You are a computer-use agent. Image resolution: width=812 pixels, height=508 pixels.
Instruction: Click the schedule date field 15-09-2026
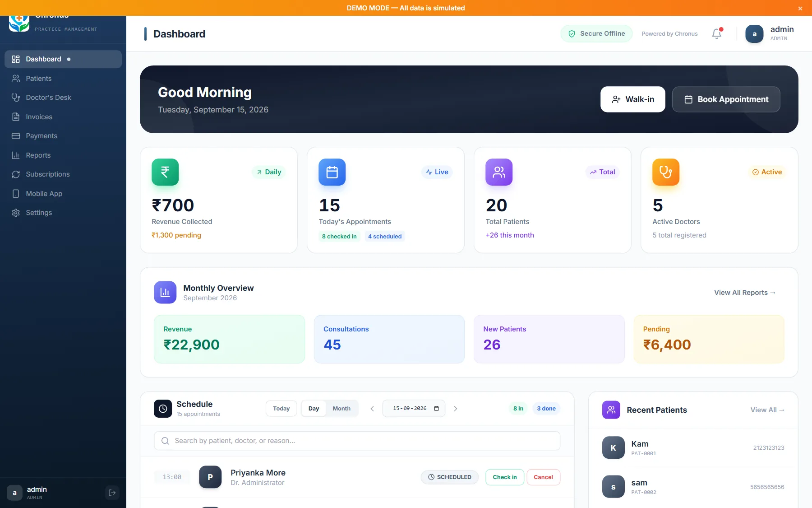(414, 409)
